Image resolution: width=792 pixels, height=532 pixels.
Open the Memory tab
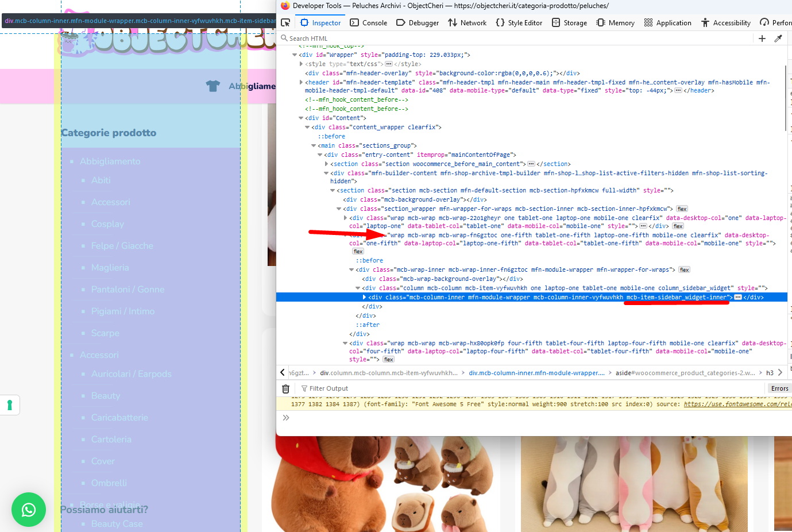coord(615,23)
